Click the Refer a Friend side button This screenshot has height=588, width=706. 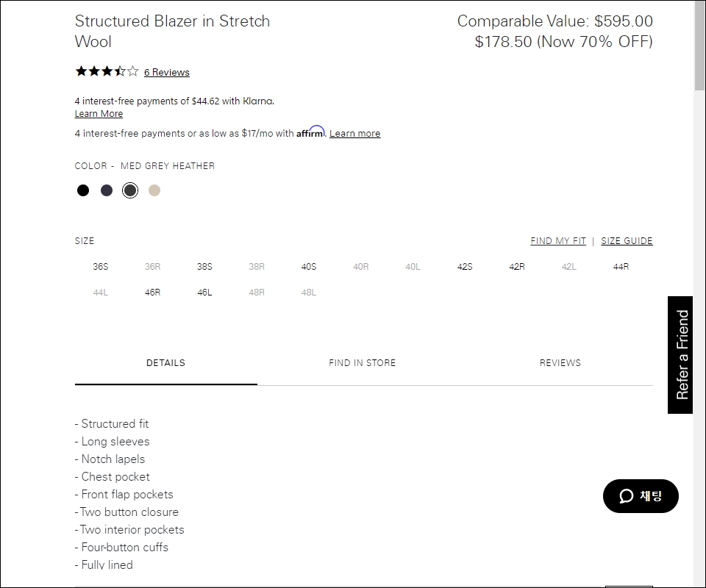click(680, 355)
